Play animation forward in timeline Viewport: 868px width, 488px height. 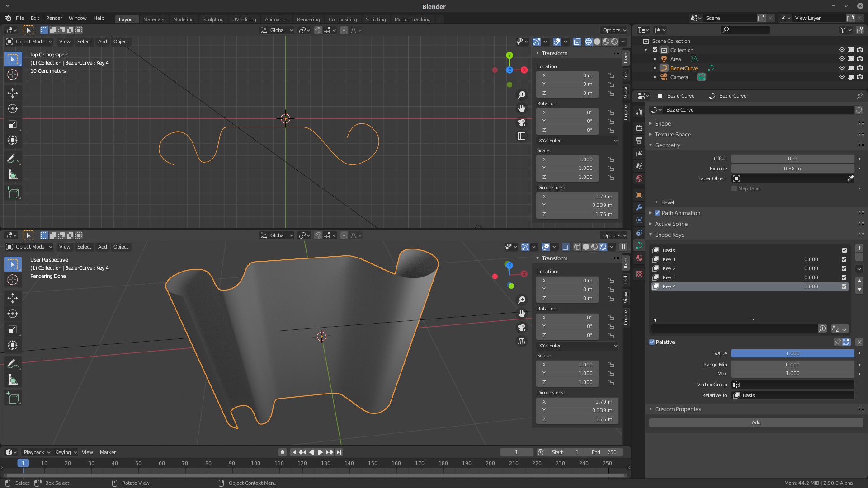click(x=321, y=452)
